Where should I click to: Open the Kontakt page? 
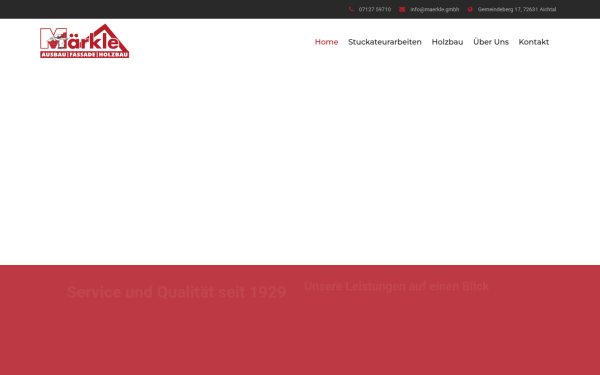534,42
